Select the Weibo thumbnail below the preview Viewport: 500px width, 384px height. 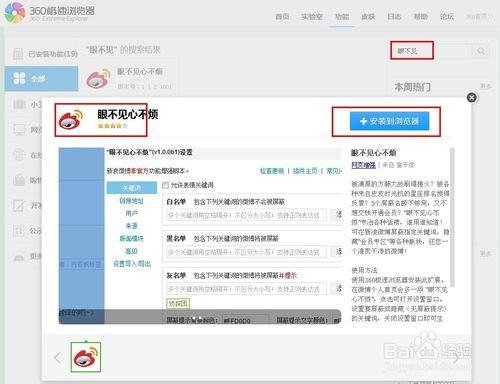tap(86, 357)
